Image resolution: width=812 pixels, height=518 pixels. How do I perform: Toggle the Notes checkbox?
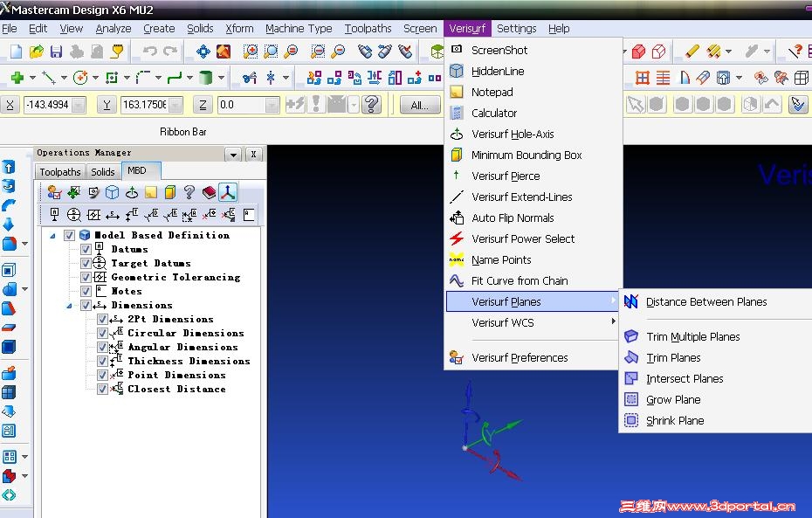(x=86, y=291)
